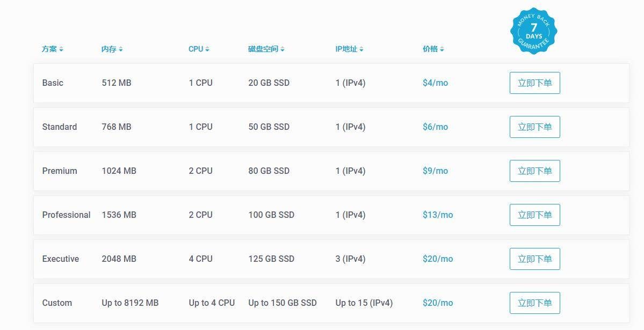Order the Basic plan with 立即下单

coord(535,83)
